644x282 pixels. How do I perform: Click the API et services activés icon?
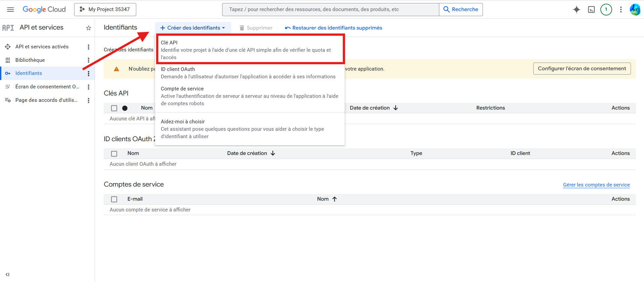tap(8, 47)
